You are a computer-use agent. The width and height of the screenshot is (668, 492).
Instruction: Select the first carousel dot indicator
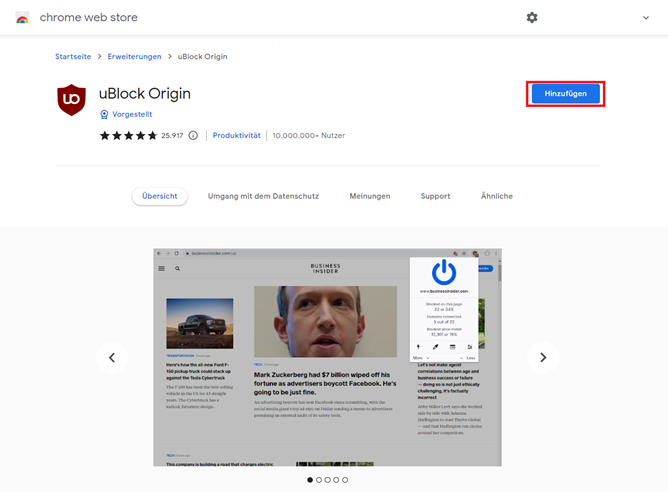[309, 480]
